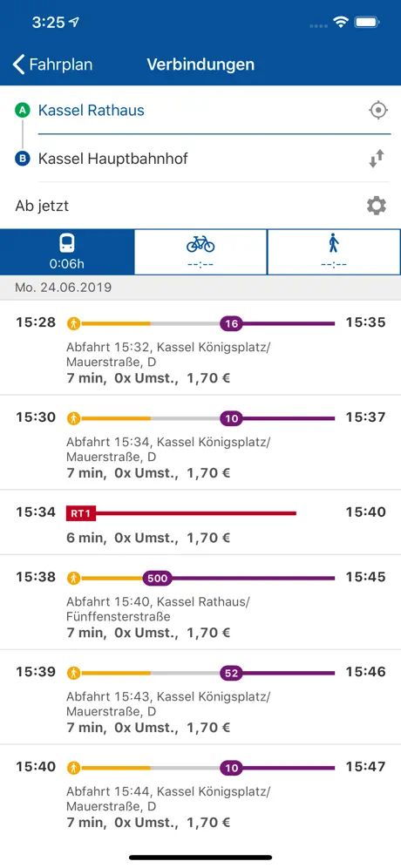Switch to the bicycle route tab
Image resolution: width=401 pixels, height=868 pixels.
pos(200,252)
